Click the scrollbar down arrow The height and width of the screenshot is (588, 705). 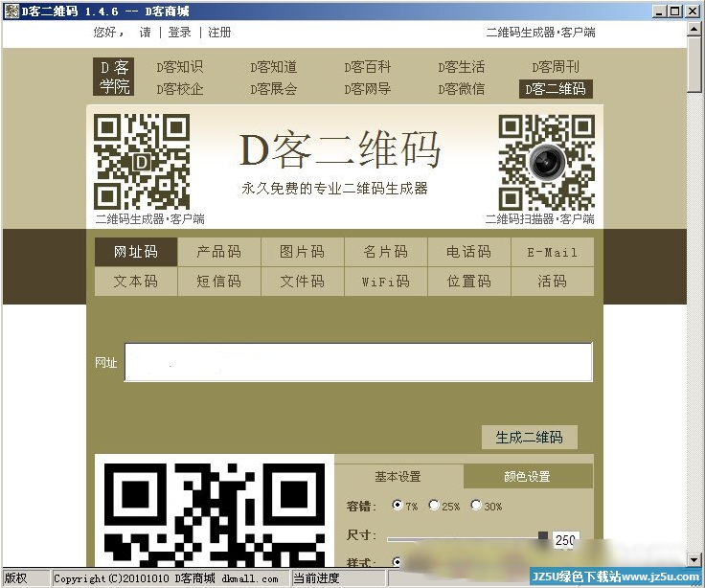point(694,559)
